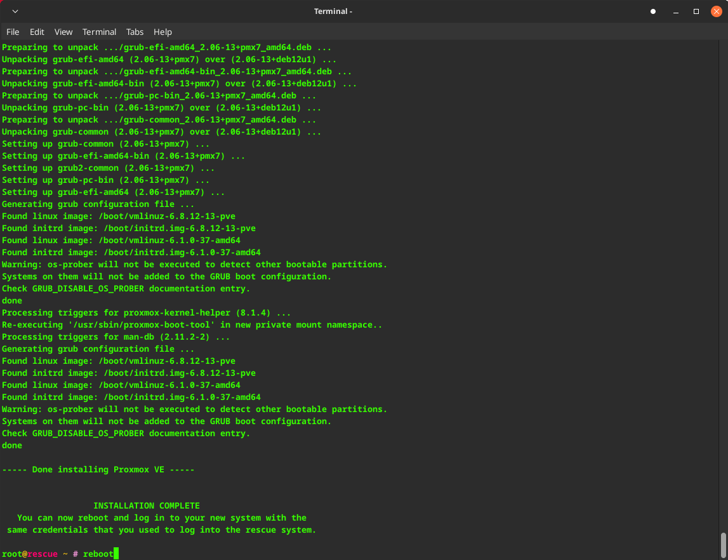The height and width of the screenshot is (560, 728).
Task: Click the proxmox-kernel-helper triggers line
Action: click(146, 313)
